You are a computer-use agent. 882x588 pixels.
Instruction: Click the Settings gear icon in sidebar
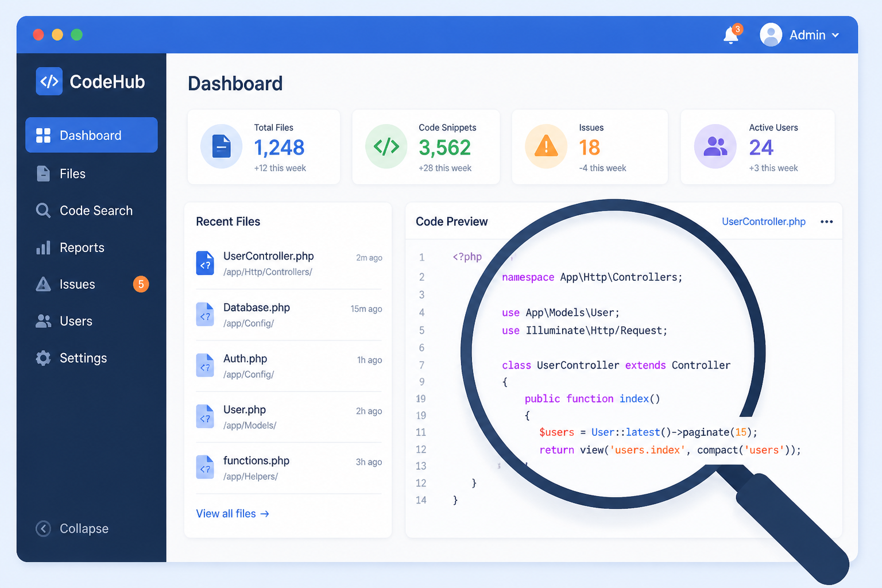pos(43,358)
